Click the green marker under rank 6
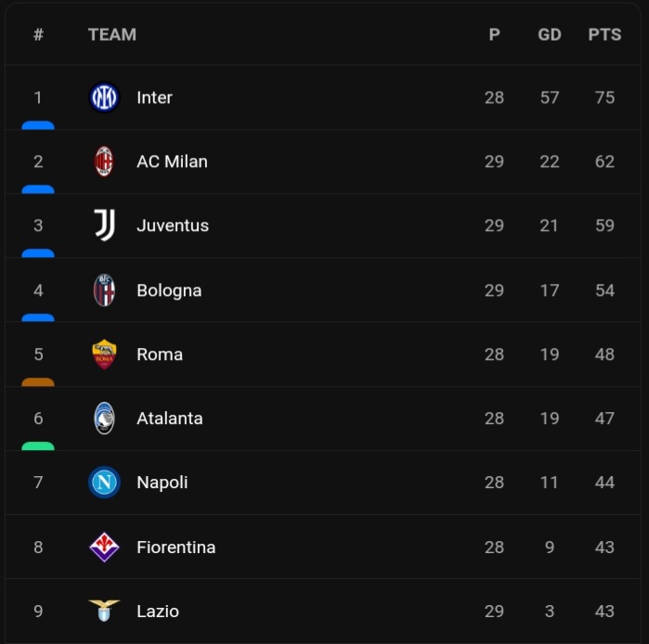 38,445
